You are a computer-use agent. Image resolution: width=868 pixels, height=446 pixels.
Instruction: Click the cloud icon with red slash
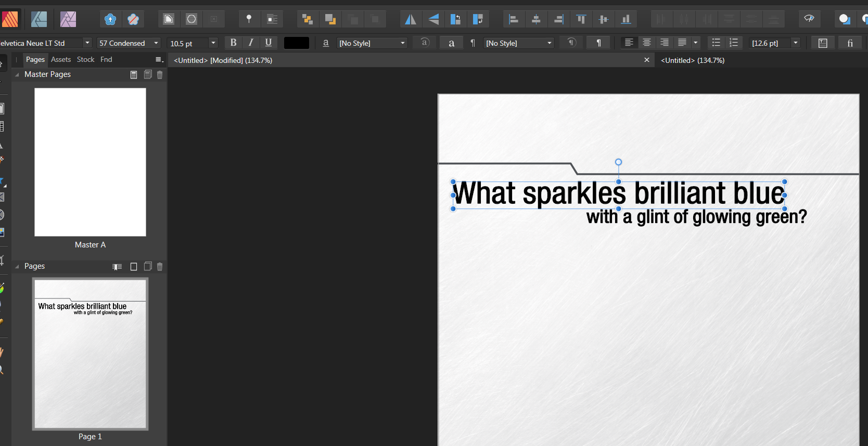(x=133, y=19)
